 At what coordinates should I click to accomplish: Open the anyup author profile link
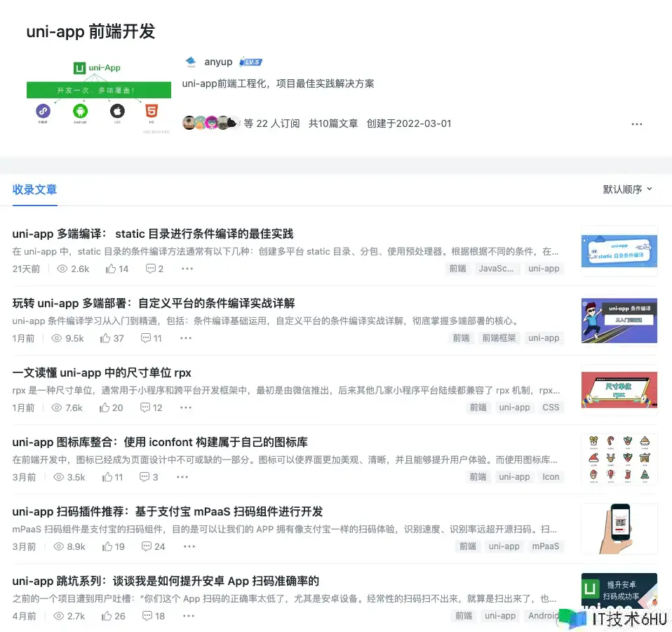pyautogui.click(x=218, y=62)
